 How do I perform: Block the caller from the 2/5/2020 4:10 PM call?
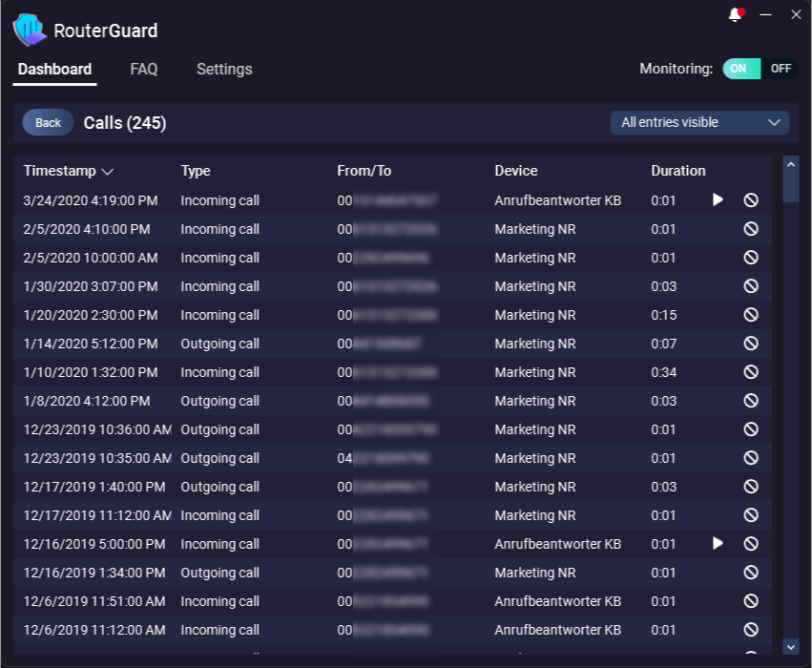tap(751, 228)
